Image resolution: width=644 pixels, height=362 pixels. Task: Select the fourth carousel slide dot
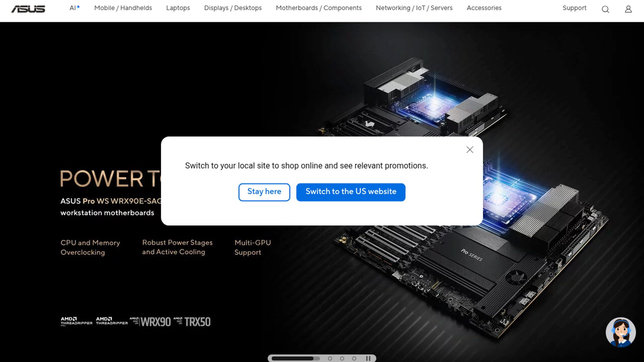[x=354, y=358]
